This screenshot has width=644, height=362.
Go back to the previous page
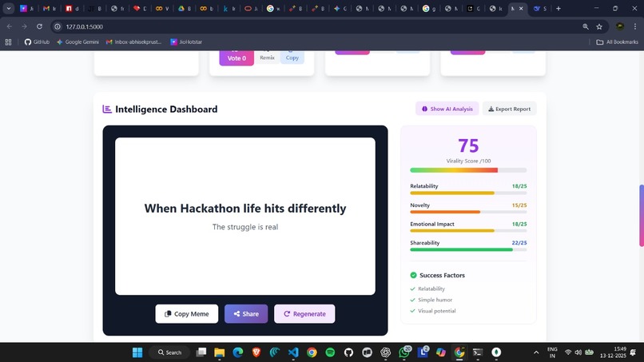pos(10,26)
